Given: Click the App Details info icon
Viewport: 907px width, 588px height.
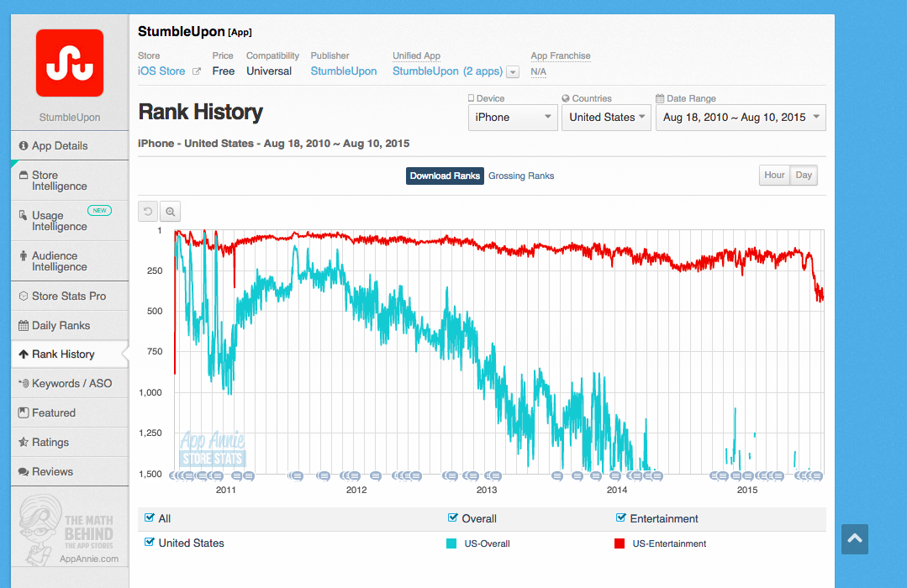Looking at the screenshot, I should pyautogui.click(x=24, y=145).
